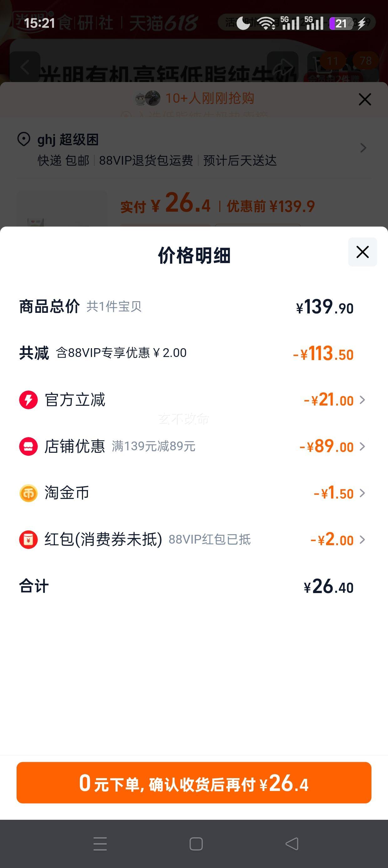Tap the address location pin icon
The width and height of the screenshot is (388, 868).
pyautogui.click(x=23, y=139)
